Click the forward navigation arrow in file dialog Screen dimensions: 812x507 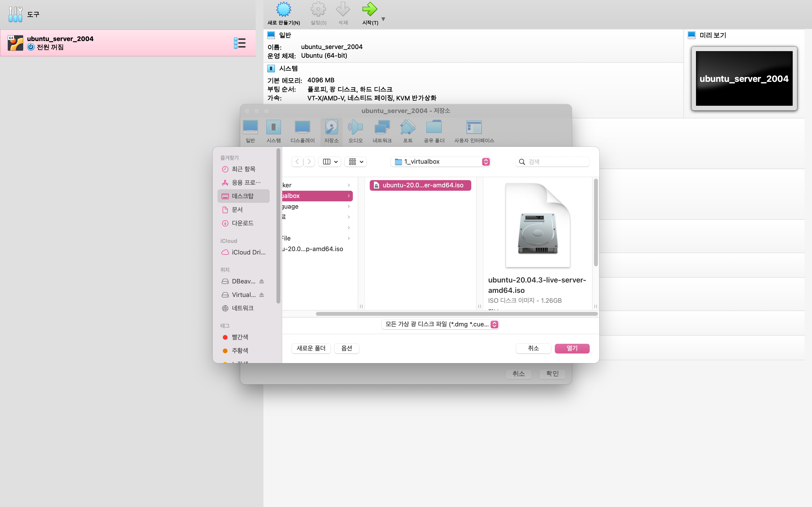tap(309, 162)
